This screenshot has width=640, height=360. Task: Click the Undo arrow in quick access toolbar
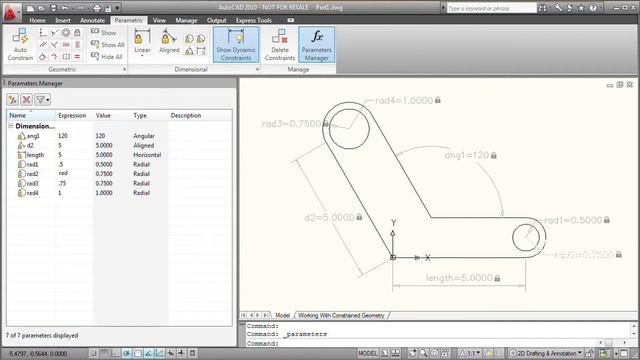tap(65, 8)
